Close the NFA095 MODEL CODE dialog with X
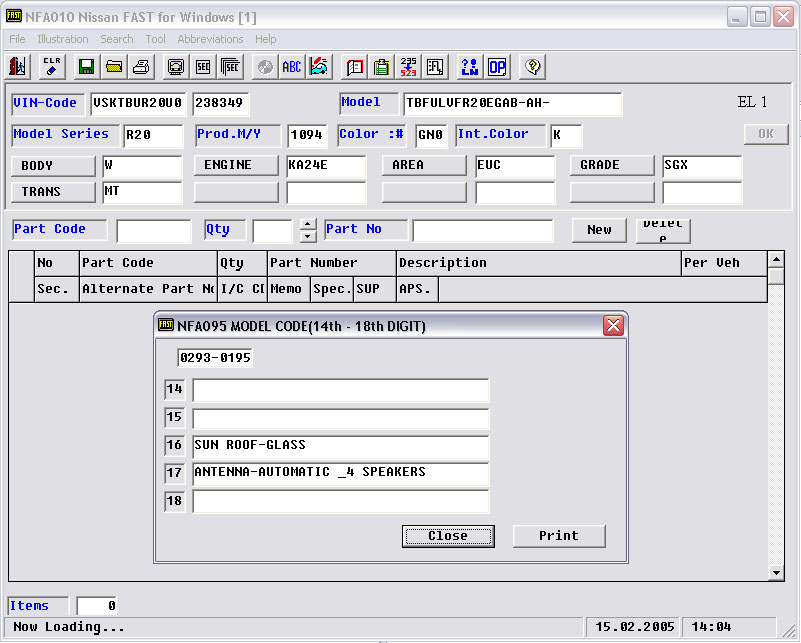The height and width of the screenshot is (643, 801). click(614, 325)
